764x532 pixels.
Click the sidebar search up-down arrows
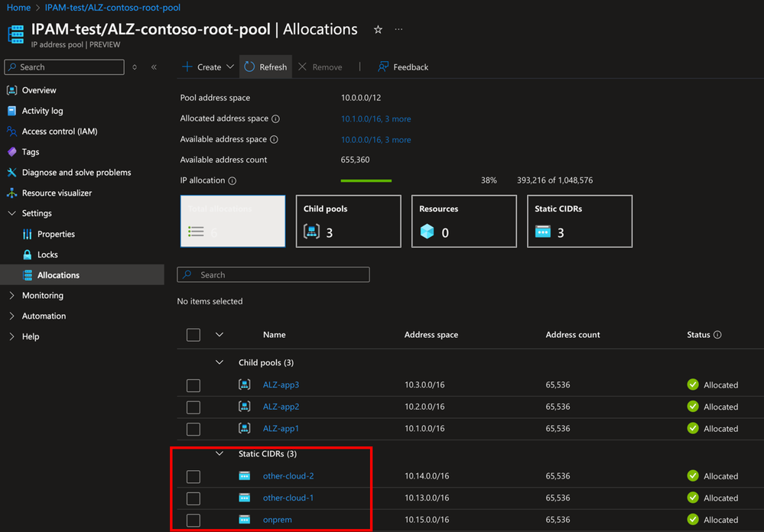pos(135,67)
